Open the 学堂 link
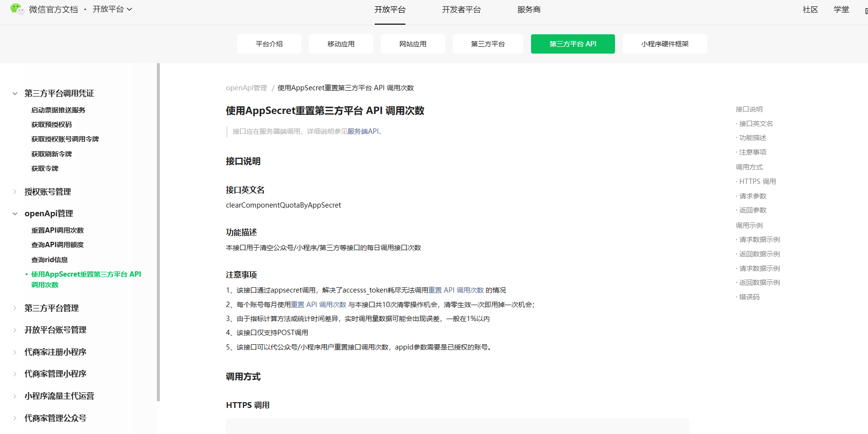The height and width of the screenshot is (434, 868). click(841, 10)
